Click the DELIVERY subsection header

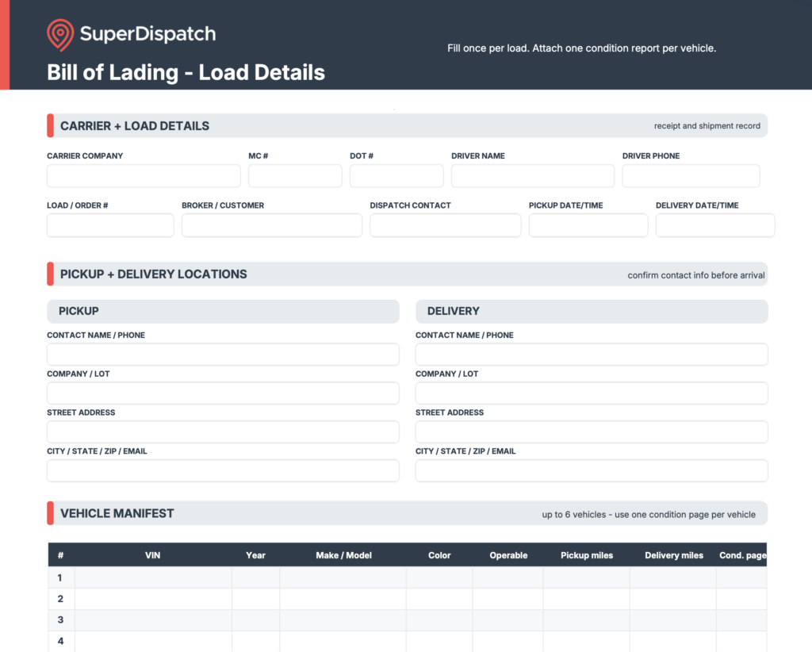pyautogui.click(x=592, y=311)
